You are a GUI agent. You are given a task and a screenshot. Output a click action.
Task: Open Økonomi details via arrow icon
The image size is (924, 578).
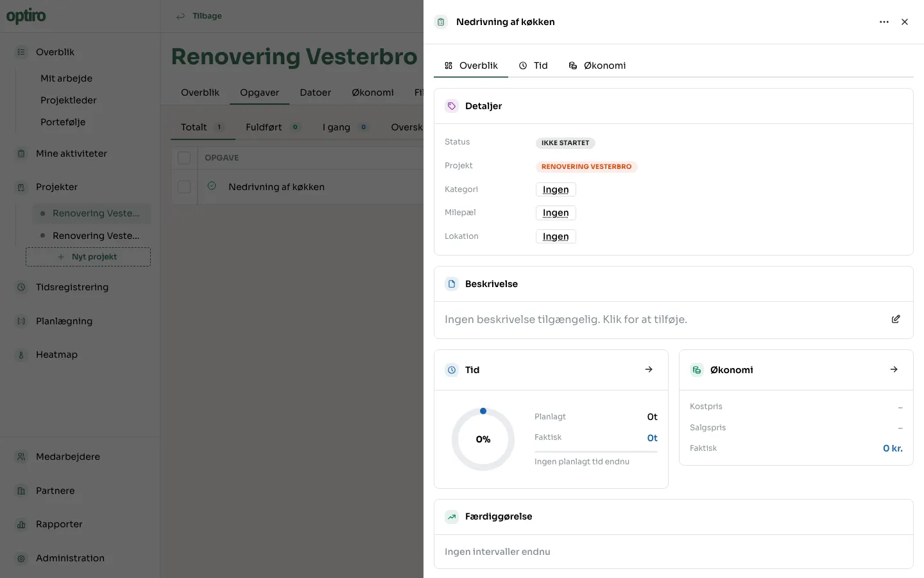pos(894,369)
